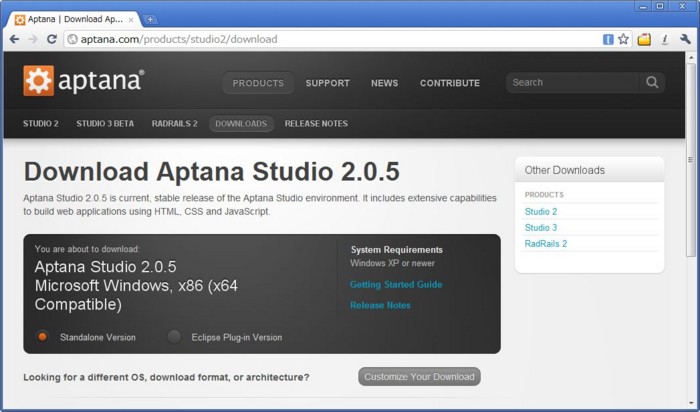
Task: Go to STUDIO 2 subnav item
Action: (41, 124)
